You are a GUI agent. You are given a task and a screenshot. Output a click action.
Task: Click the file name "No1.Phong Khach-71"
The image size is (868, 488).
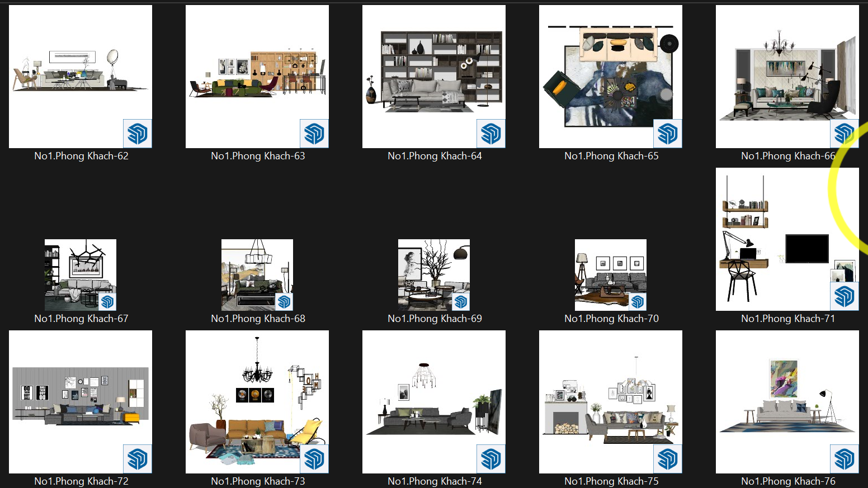(x=789, y=319)
